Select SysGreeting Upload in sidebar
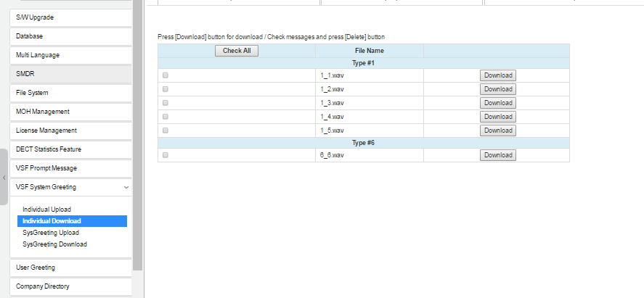The height and width of the screenshot is (298, 644). coord(50,233)
